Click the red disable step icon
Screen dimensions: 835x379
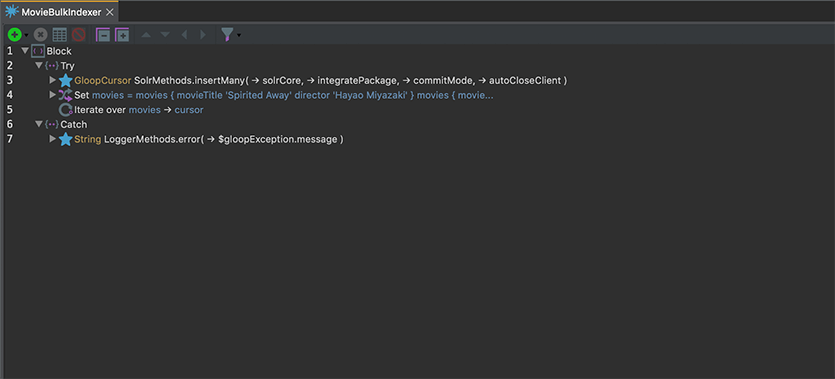coord(79,35)
